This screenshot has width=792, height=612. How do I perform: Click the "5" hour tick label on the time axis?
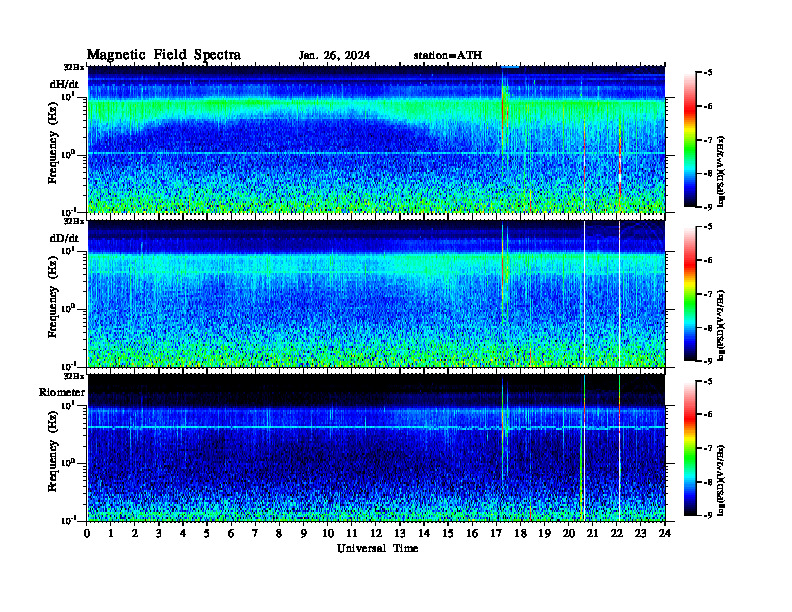tap(207, 534)
